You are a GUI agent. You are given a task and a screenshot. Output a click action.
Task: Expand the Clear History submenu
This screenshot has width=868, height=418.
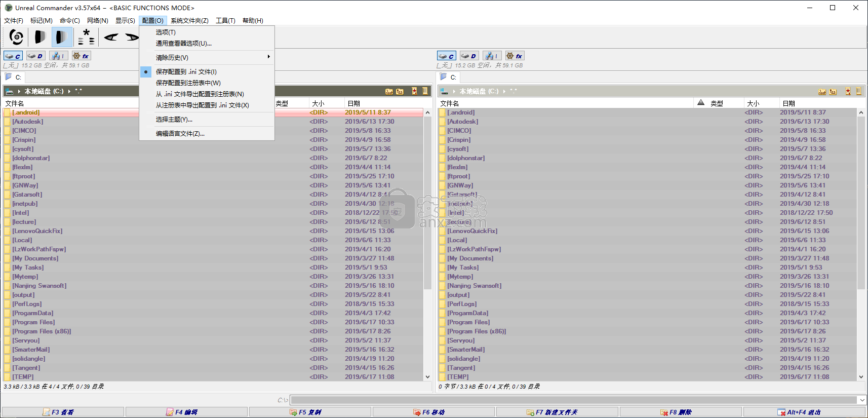point(207,58)
